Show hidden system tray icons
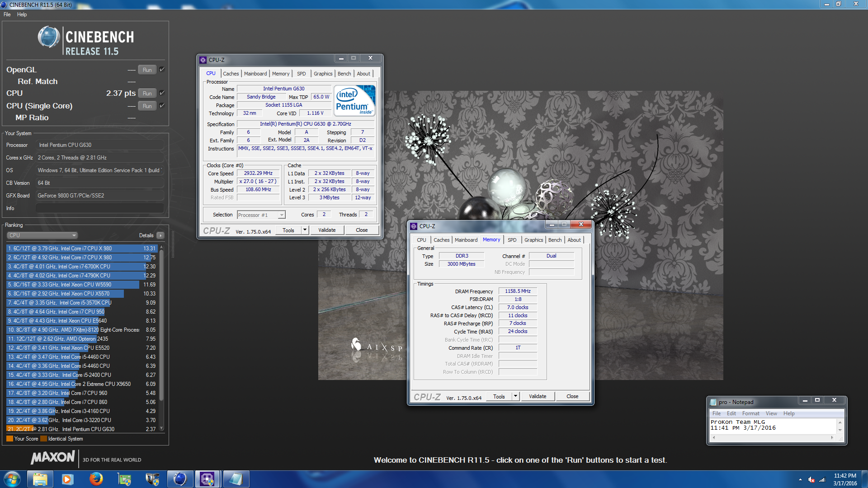Image resolution: width=868 pixels, height=488 pixels. pos(800,479)
